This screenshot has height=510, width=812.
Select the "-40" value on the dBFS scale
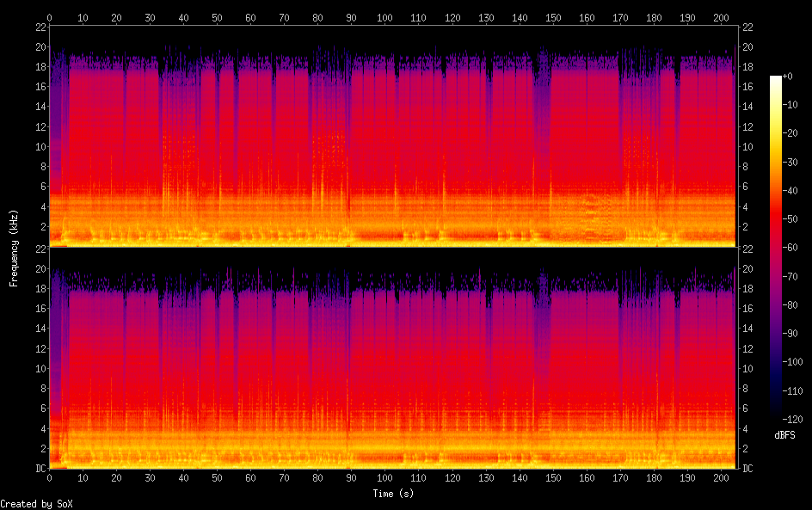[790, 191]
